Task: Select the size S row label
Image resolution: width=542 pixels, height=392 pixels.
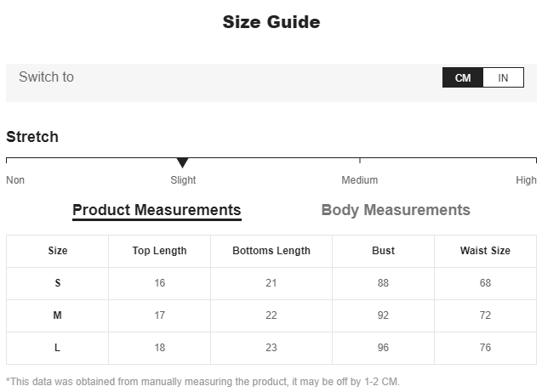Action: coord(58,283)
